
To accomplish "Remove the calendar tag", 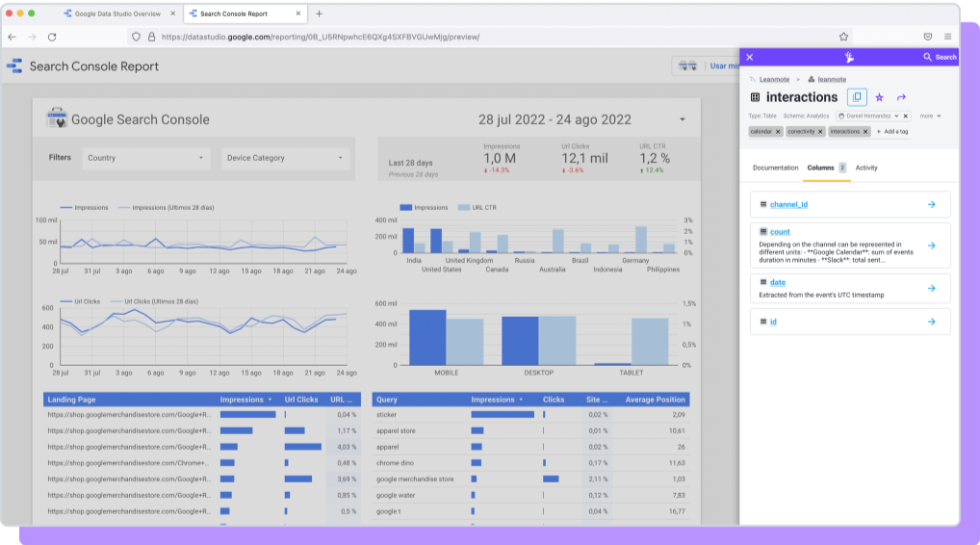I will coord(779,131).
